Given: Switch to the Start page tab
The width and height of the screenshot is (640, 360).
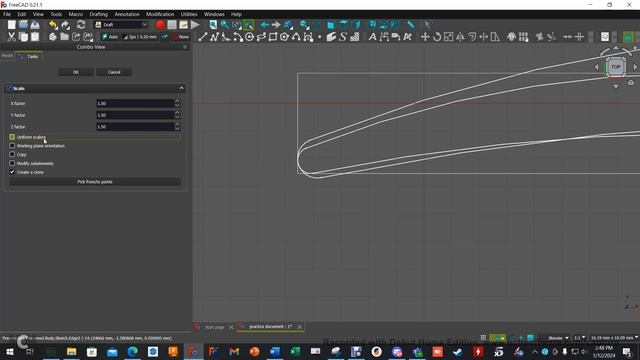Looking at the screenshot, I should point(214,327).
